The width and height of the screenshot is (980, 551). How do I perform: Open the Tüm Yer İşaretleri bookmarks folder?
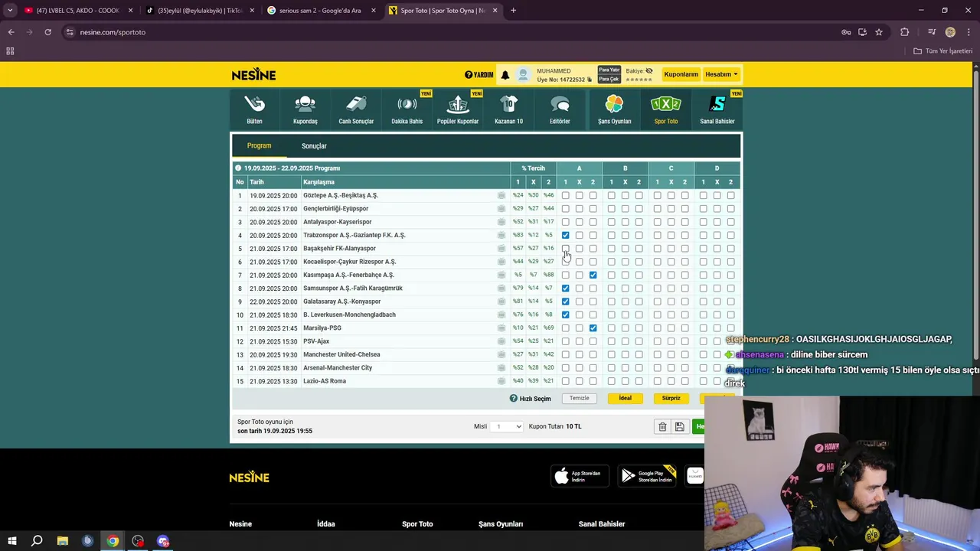(x=943, y=51)
